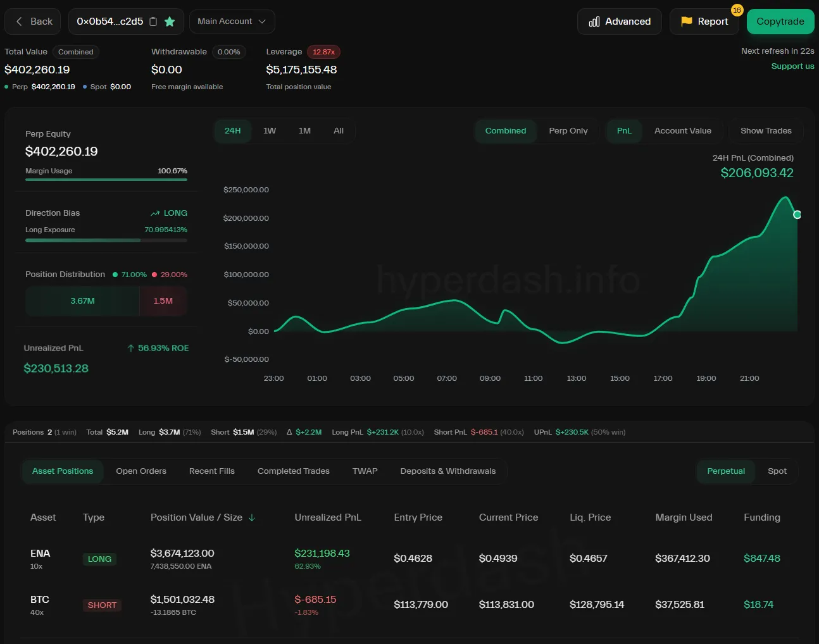The image size is (819, 644).
Task: Click the Advanced bar chart icon
Action: tap(594, 22)
